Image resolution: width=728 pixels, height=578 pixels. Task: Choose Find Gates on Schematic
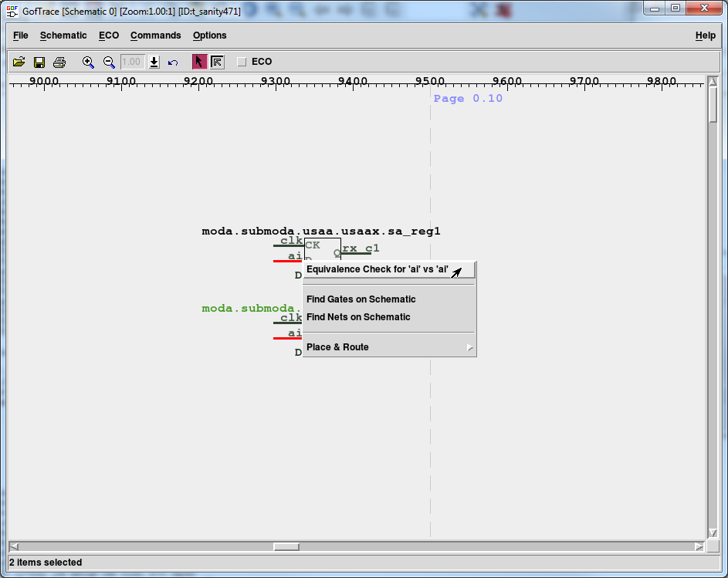pyautogui.click(x=361, y=299)
